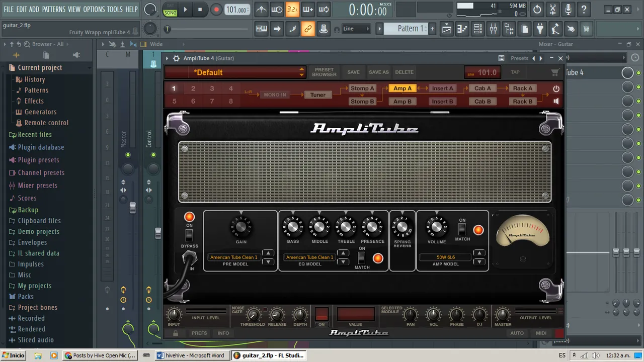Viewport: 644px width, 362px height.
Task: Mute AmpliTube with the speaker icon
Action: pos(556,101)
